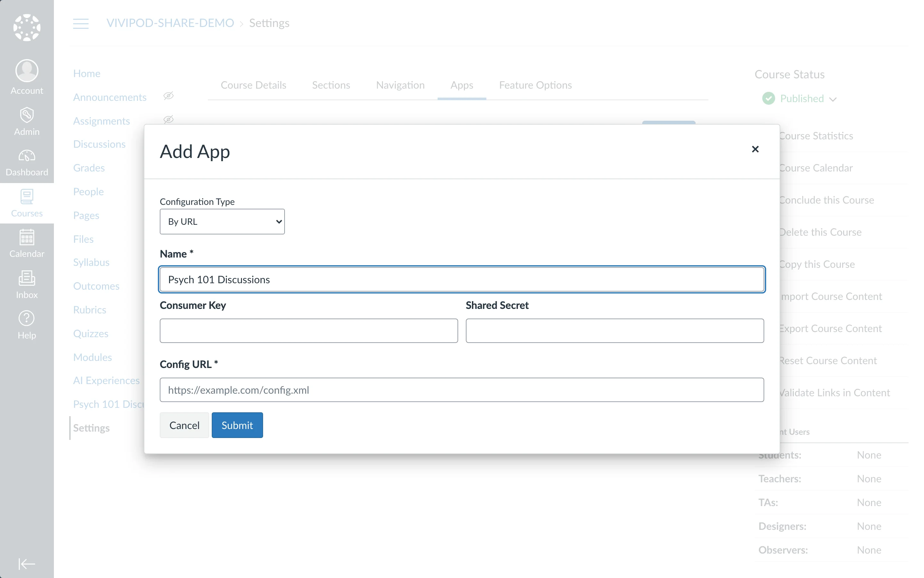Click the Settings breadcrumb text

[269, 23]
